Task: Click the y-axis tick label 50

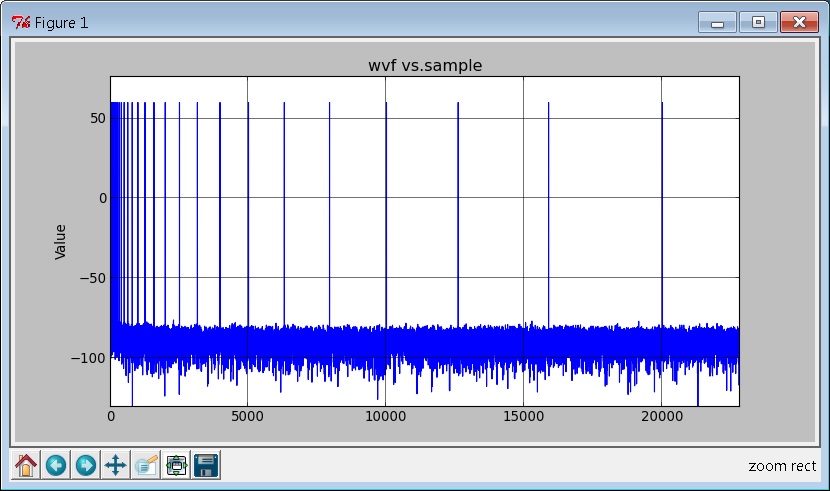Action: [x=98, y=118]
